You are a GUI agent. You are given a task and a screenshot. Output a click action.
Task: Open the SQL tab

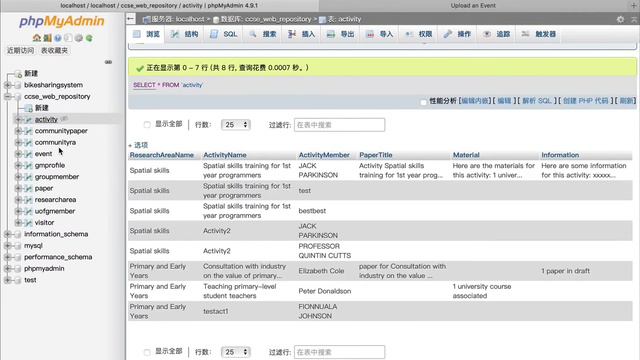click(x=223, y=34)
